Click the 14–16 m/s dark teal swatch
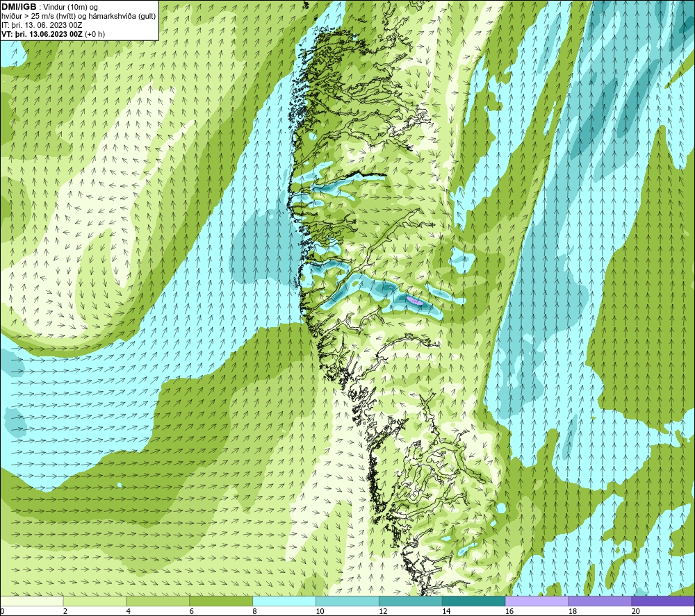This screenshot has height=616, width=695. pos(474,601)
